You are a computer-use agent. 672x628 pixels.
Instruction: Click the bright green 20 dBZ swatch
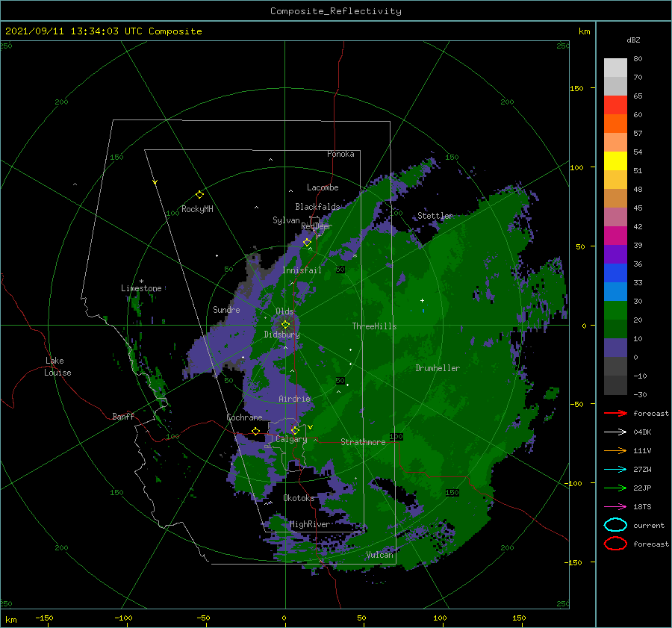[x=615, y=311]
